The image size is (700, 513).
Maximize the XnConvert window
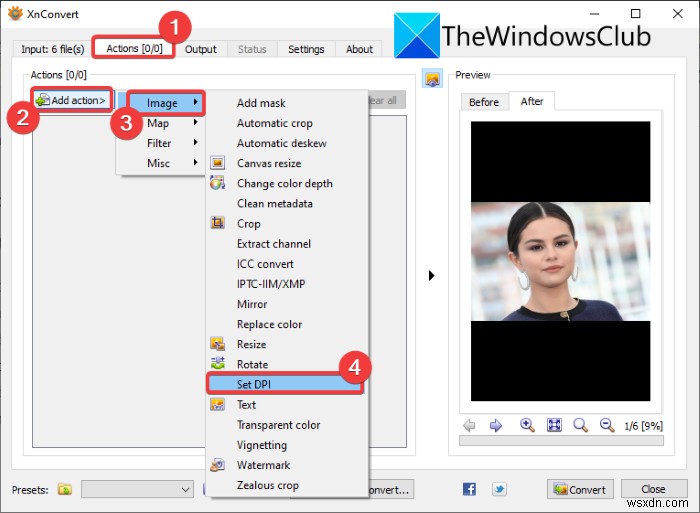pyautogui.click(x=635, y=14)
